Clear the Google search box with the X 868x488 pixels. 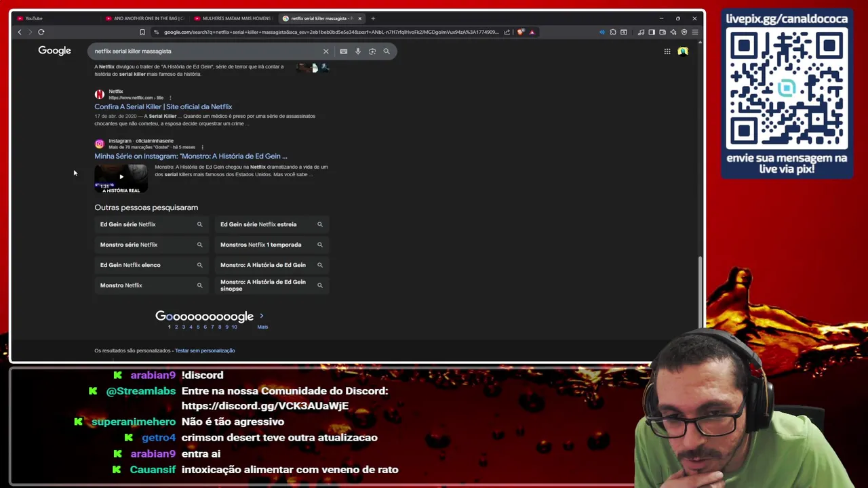pyautogui.click(x=325, y=51)
